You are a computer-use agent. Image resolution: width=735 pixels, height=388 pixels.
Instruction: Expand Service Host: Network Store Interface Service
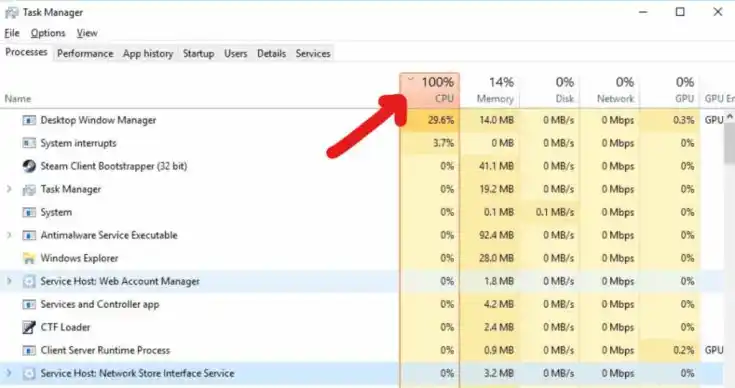pyautogui.click(x=9, y=373)
